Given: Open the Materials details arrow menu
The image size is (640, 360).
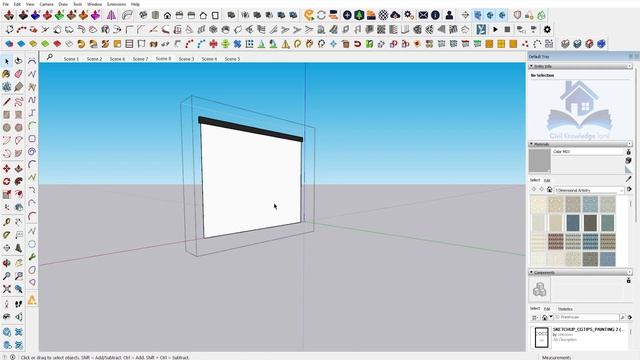Looking at the screenshot, I should point(629,189).
